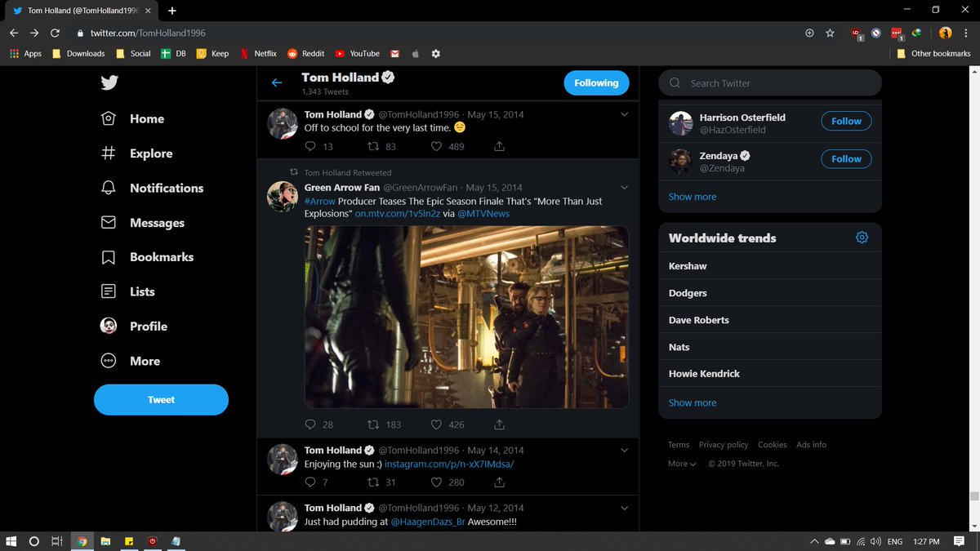
Task: Open dropdown caret on "Enjoying the sun" tweet
Action: [625, 450]
